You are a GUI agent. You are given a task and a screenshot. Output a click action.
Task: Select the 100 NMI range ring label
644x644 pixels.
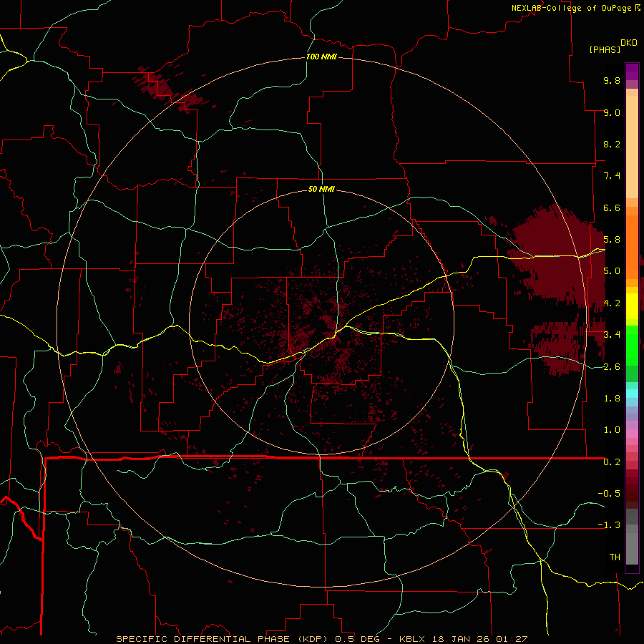coord(321,57)
